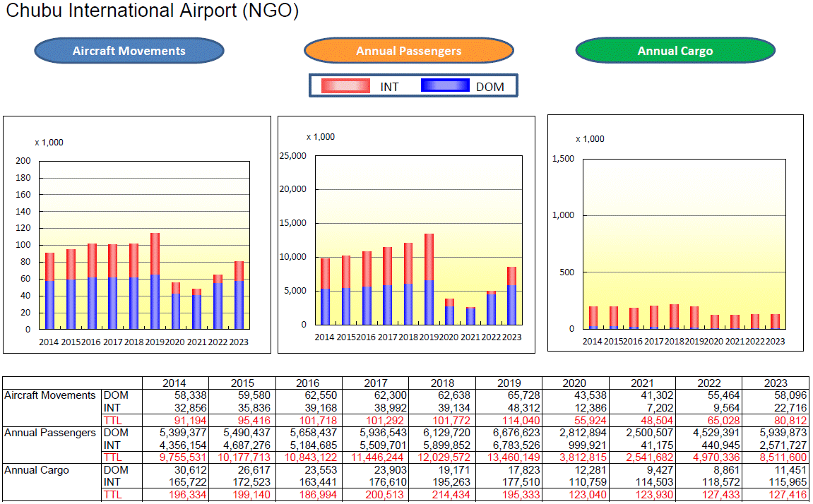The height and width of the screenshot is (504, 813).
Task: Click the passengers DOM cell 5,399,377
Action: click(x=183, y=433)
